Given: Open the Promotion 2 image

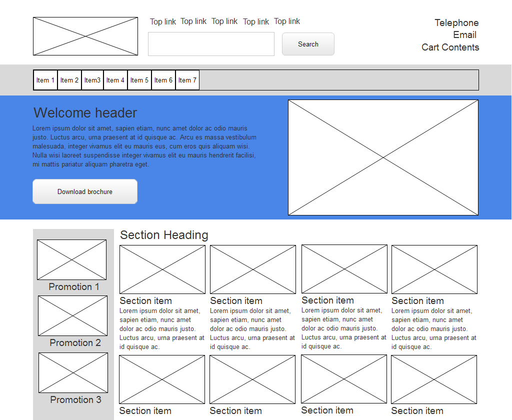Looking at the screenshot, I should click(x=72, y=316).
